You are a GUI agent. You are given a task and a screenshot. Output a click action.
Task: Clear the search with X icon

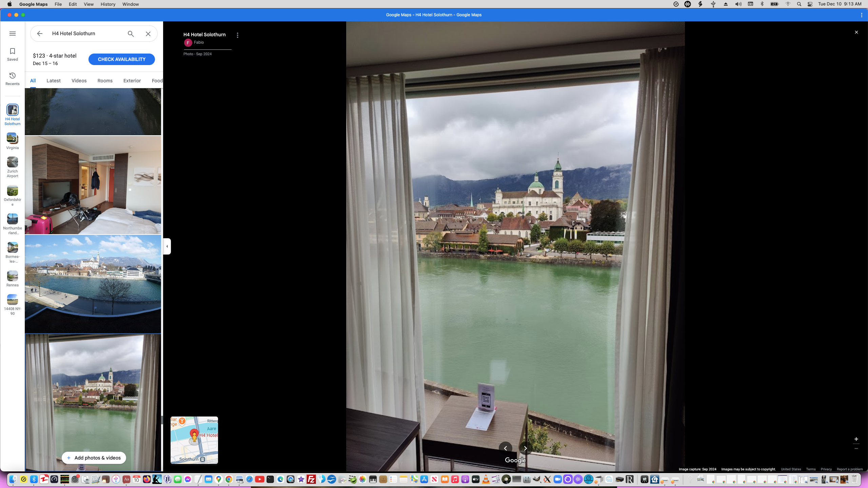(x=148, y=34)
